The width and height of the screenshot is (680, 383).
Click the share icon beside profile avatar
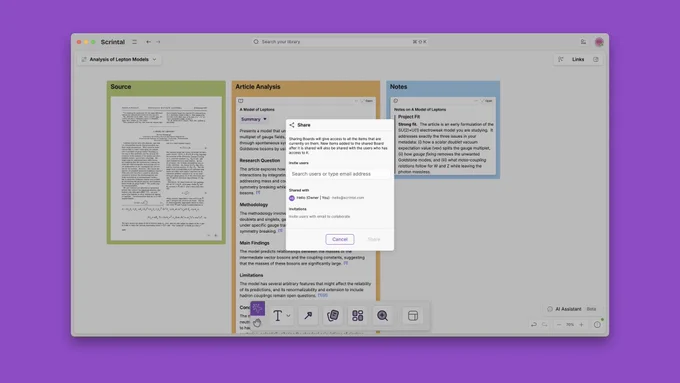[583, 42]
